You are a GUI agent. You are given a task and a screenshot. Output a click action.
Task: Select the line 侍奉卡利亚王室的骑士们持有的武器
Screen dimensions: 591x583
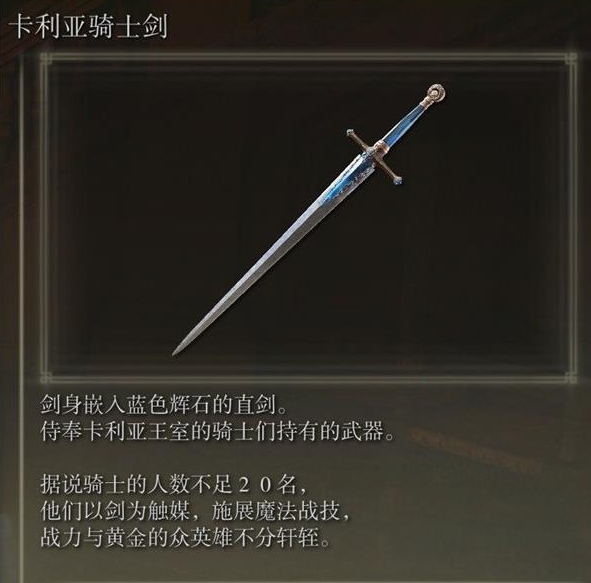pos(219,432)
